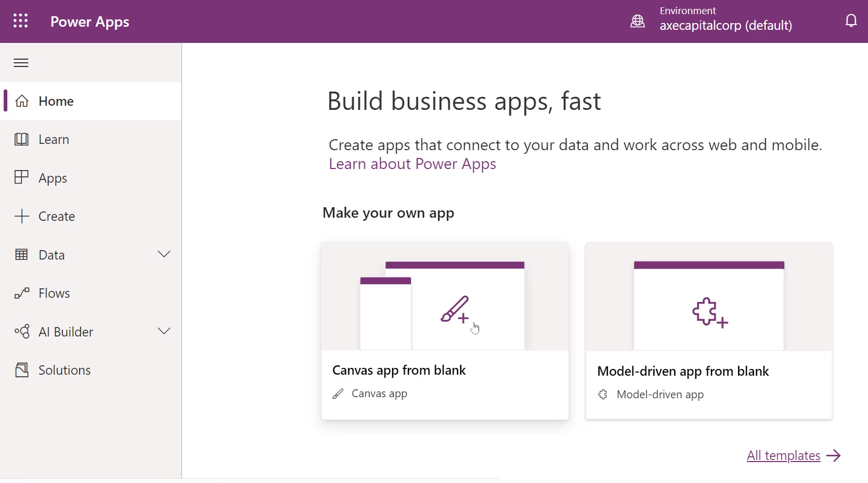Click the Canvas app card preview image
Screen dimensions: 868x483
tap(445, 297)
